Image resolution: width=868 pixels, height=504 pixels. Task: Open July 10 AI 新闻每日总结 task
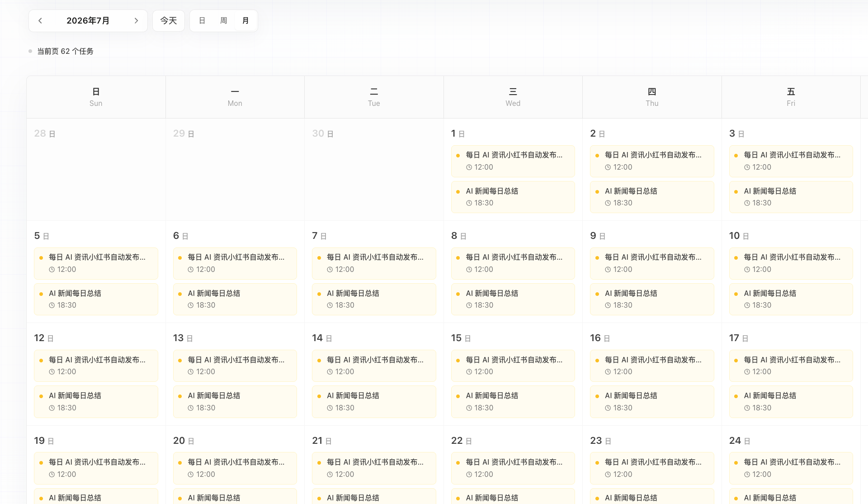click(x=791, y=299)
